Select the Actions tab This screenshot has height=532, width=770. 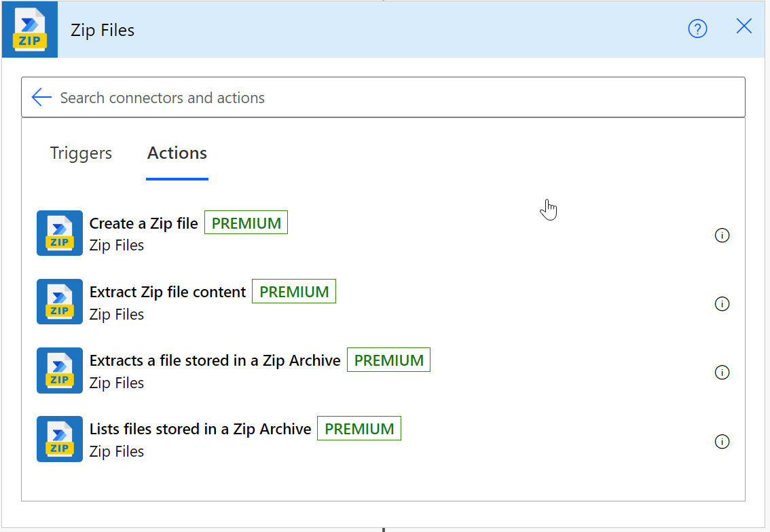click(x=177, y=153)
